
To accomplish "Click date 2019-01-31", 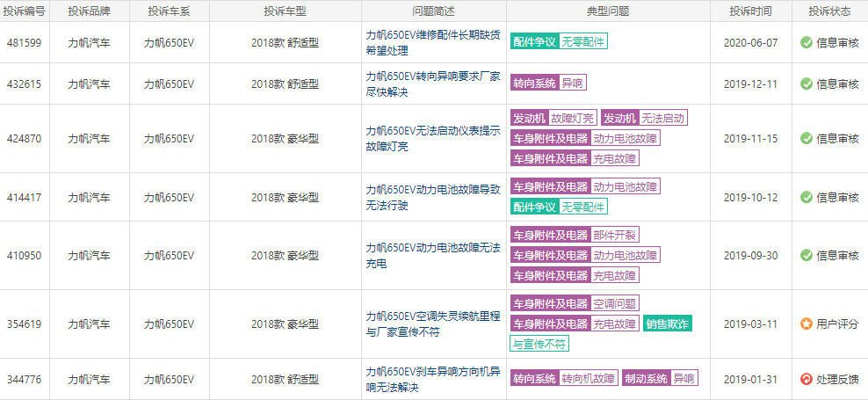I will (x=750, y=379).
